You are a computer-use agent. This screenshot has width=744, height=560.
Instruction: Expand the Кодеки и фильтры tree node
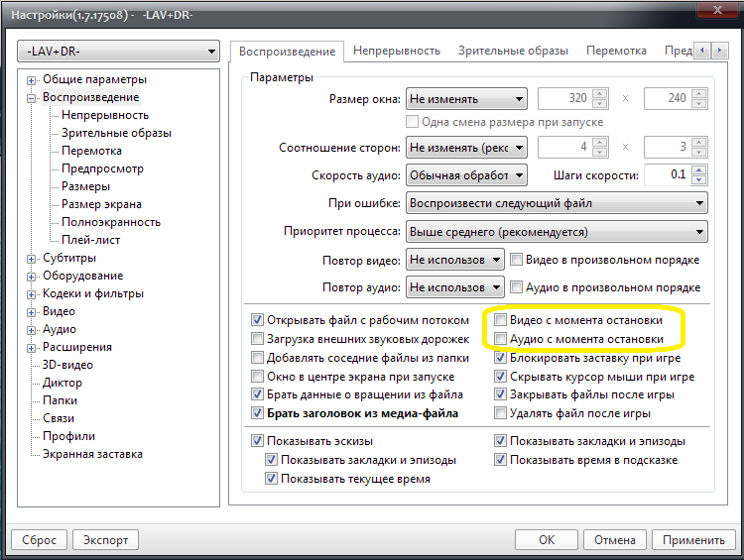coord(33,293)
